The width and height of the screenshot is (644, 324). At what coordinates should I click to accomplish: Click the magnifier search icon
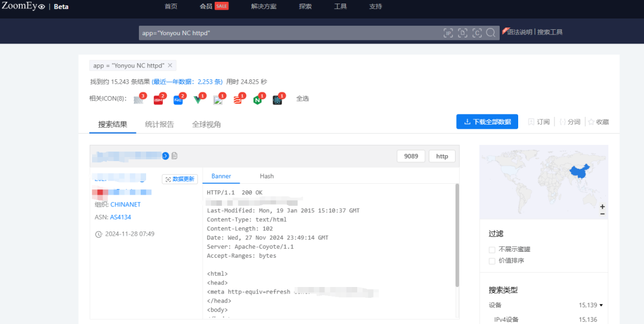click(490, 33)
